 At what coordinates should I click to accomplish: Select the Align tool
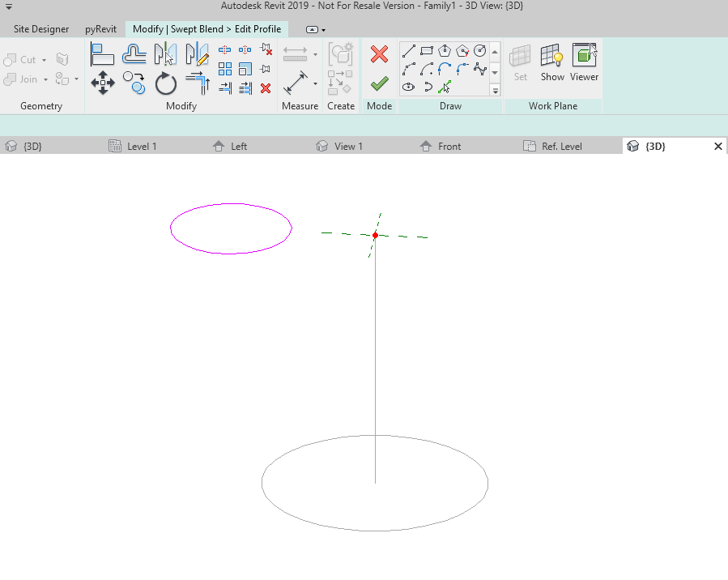102,53
